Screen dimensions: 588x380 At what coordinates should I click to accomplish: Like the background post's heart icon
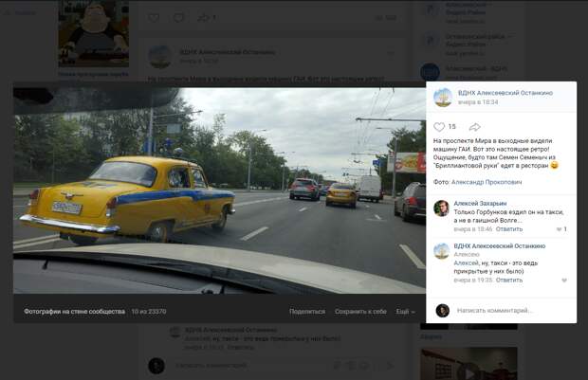154,18
